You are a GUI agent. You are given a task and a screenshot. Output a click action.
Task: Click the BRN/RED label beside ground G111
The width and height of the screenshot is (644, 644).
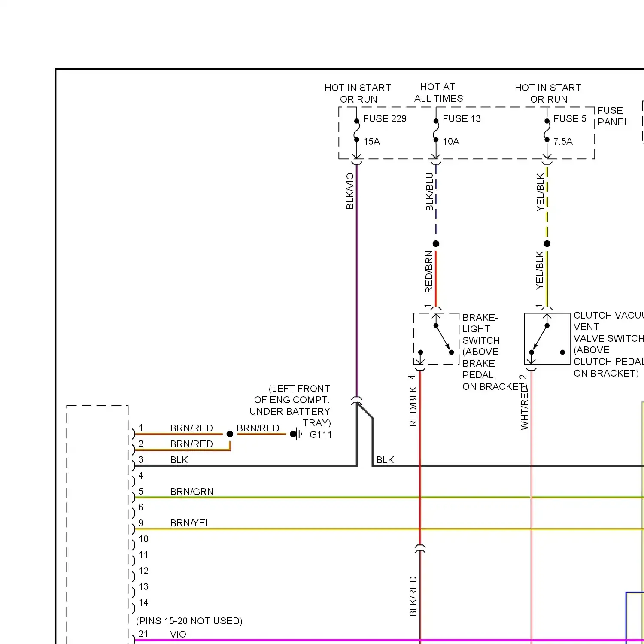point(258,428)
